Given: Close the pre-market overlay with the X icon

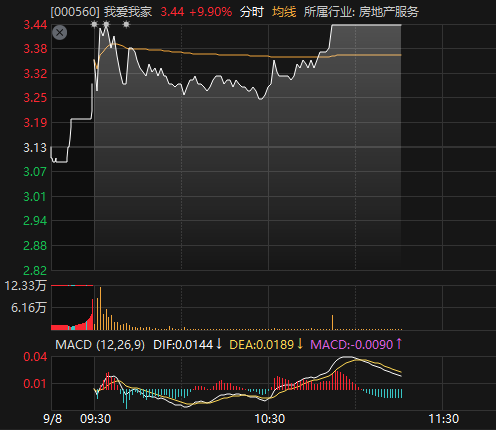Looking at the screenshot, I should (60, 33).
